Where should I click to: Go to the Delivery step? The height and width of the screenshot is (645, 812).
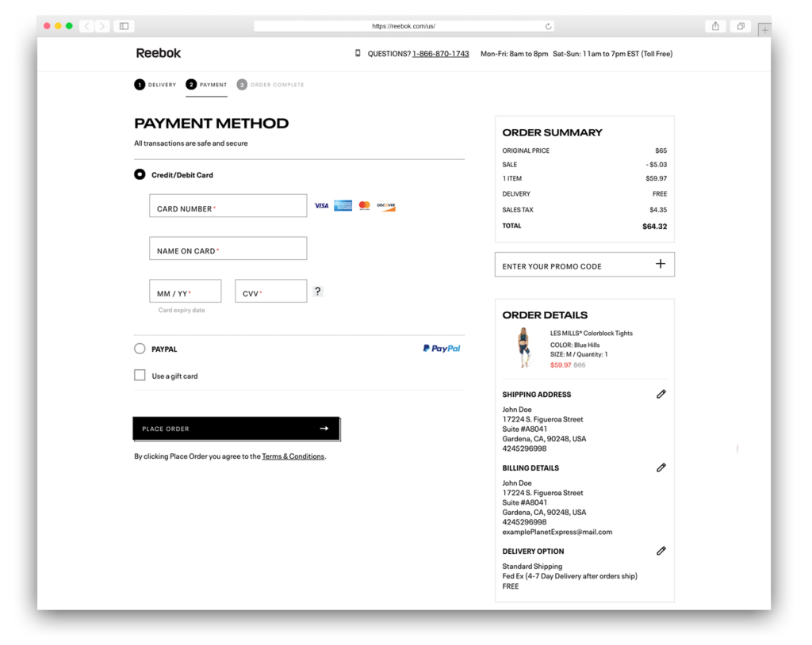point(155,84)
